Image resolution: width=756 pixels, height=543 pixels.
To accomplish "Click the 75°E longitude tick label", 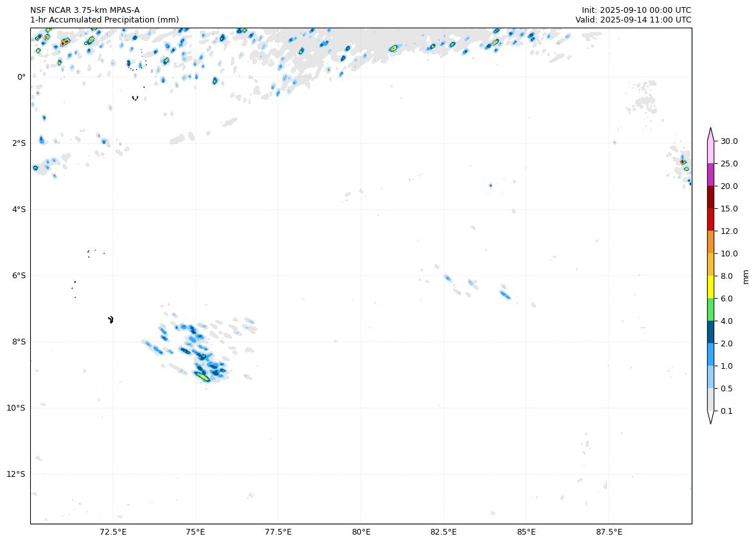I will click(x=195, y=532).
